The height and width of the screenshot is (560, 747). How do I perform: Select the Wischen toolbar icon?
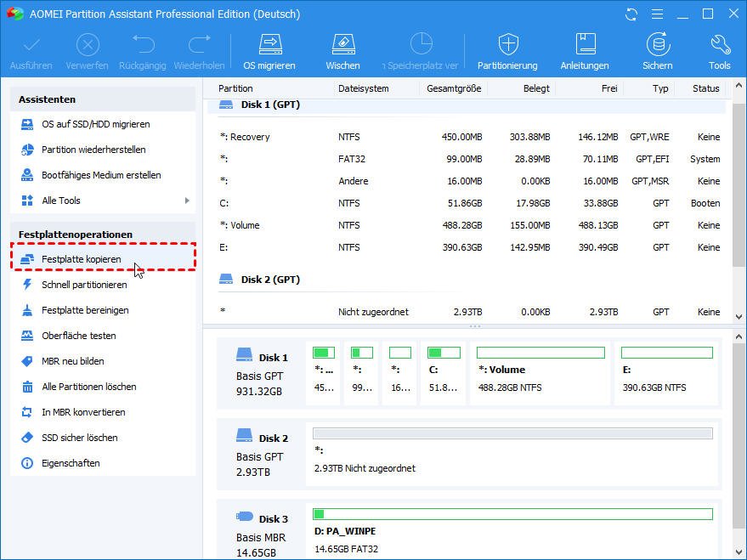(x=342, y=45)
